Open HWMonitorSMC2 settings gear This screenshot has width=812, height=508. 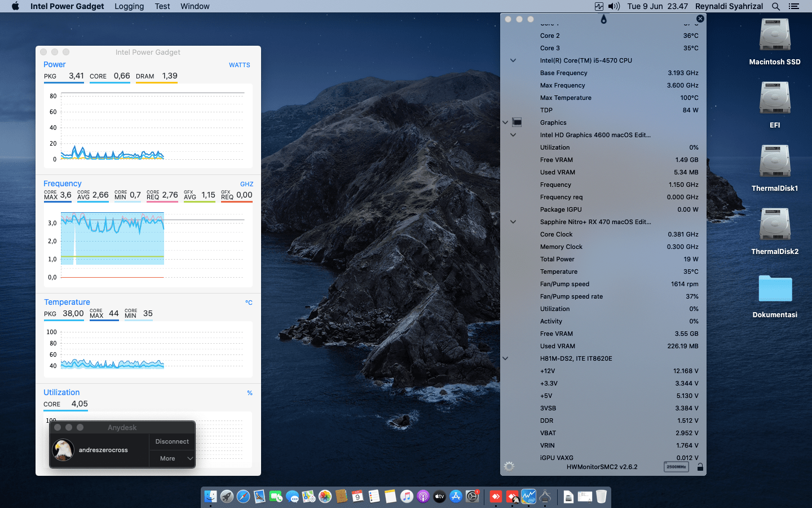pos(509,466)
